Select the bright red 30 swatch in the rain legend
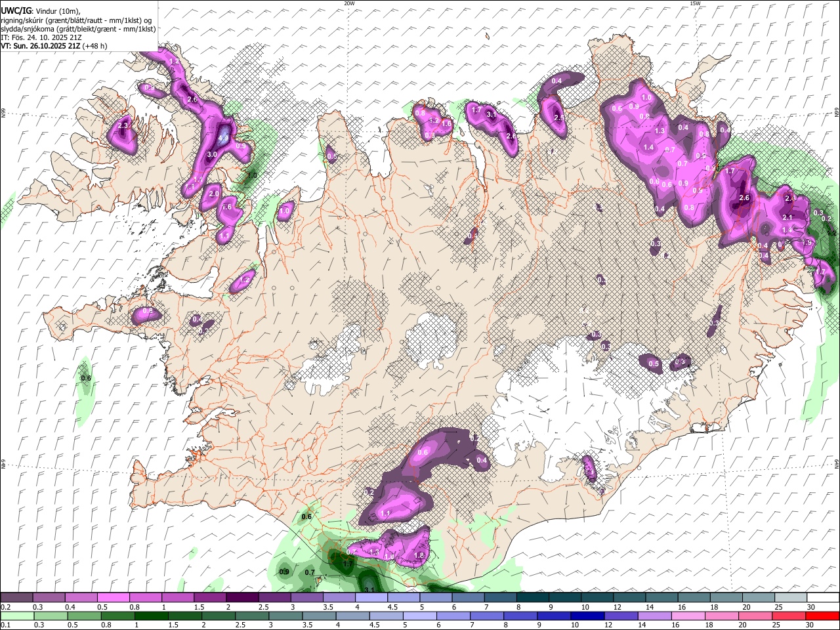The height and width of the screenshot is (630, 840). coord(822,616)
